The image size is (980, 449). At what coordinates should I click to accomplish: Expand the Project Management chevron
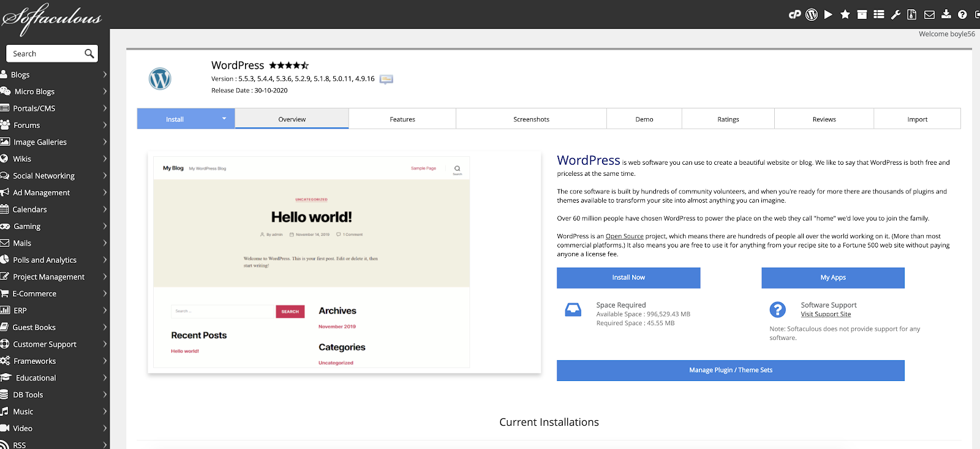click(x=105, y=277)
